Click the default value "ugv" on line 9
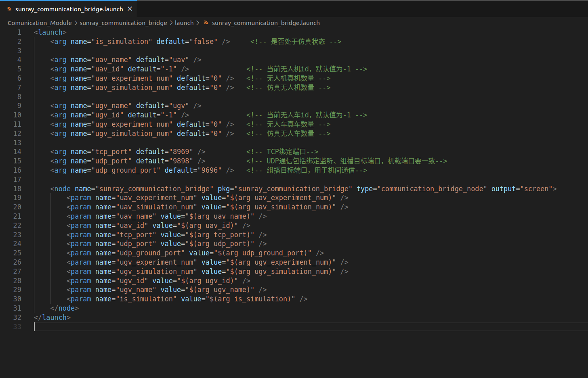 (x=179, y=106)
